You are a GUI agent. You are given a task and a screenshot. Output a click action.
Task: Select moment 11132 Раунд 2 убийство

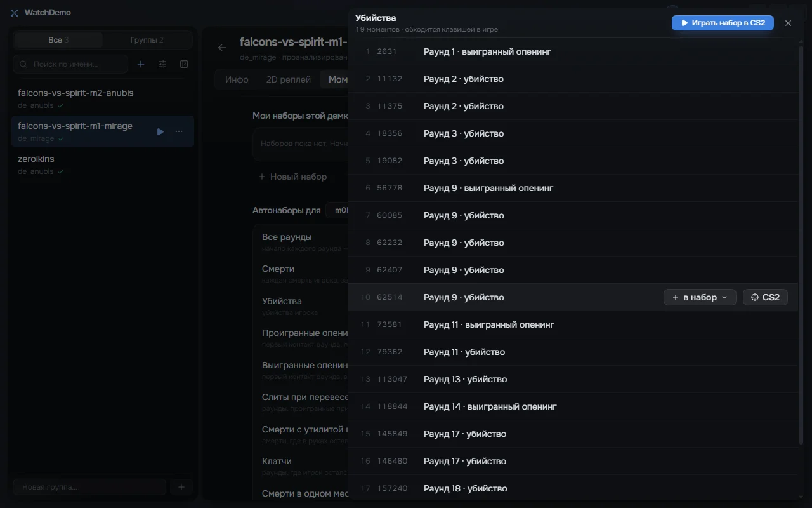pos(573,79)
